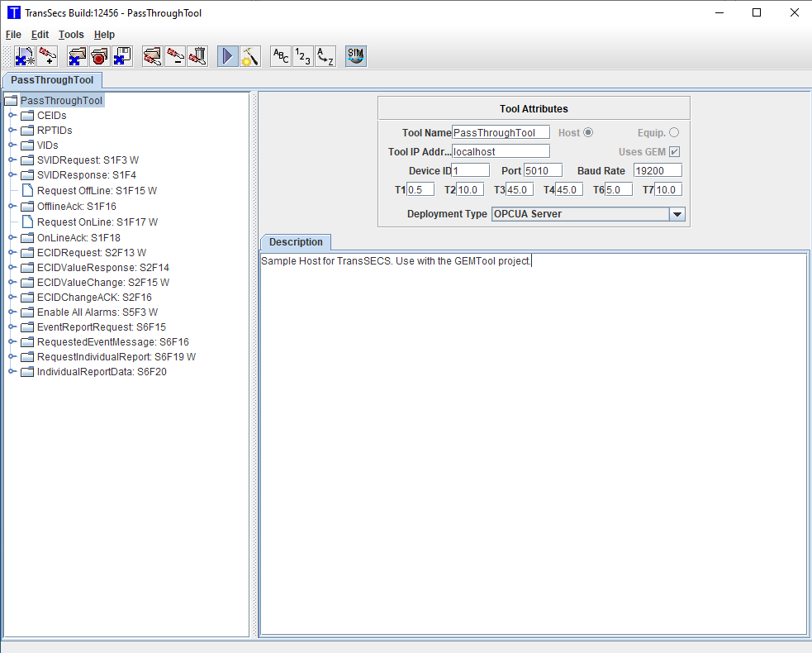Click the remove tool screwdriver-minus icon

(175, 56)
